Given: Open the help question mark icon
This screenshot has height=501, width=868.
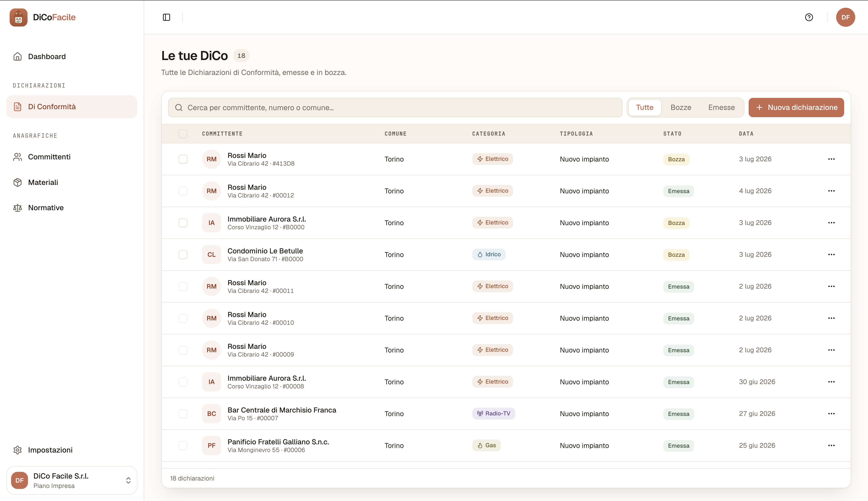Looking at the screenshot, I should point(809,17).
